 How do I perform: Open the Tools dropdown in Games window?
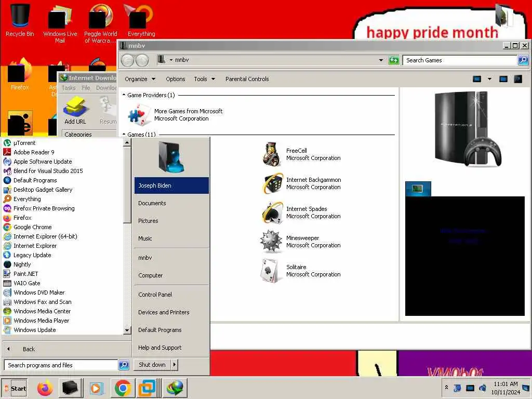(x=205, y=79)
